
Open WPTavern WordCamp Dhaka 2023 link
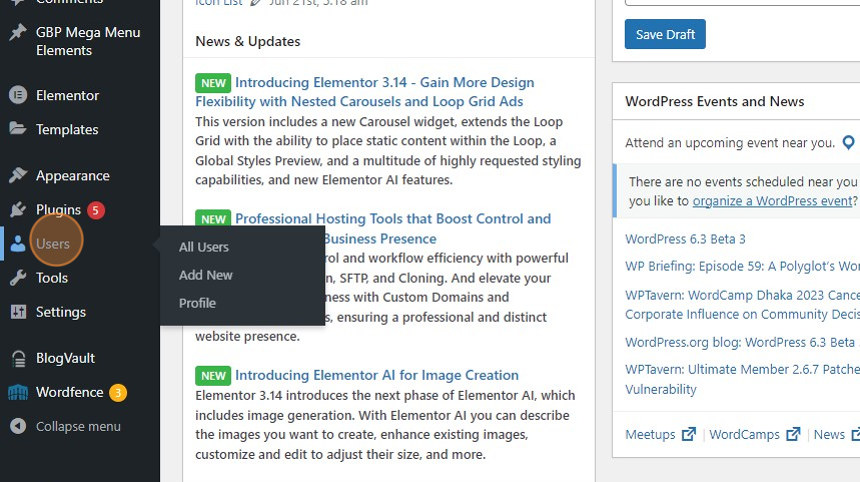click(743, 304)
